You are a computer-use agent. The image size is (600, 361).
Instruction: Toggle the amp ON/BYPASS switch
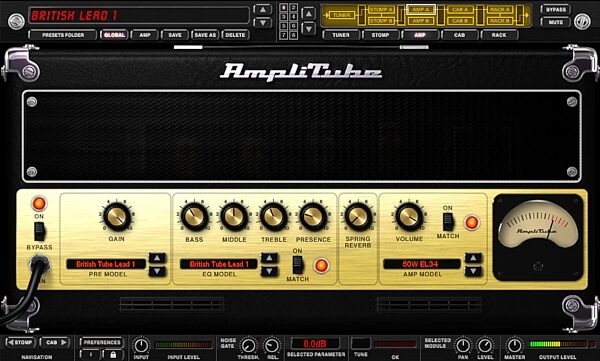(x=39, y=231)
